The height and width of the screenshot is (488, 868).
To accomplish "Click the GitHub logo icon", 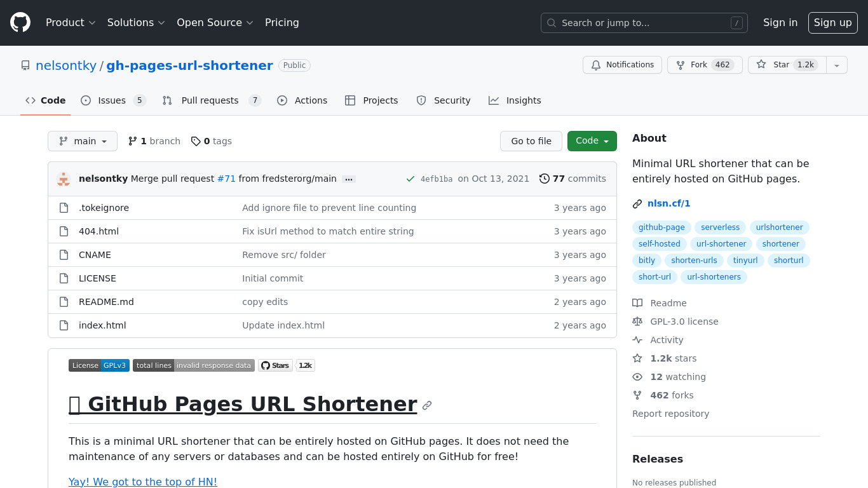I will click(x=20, y=23).
